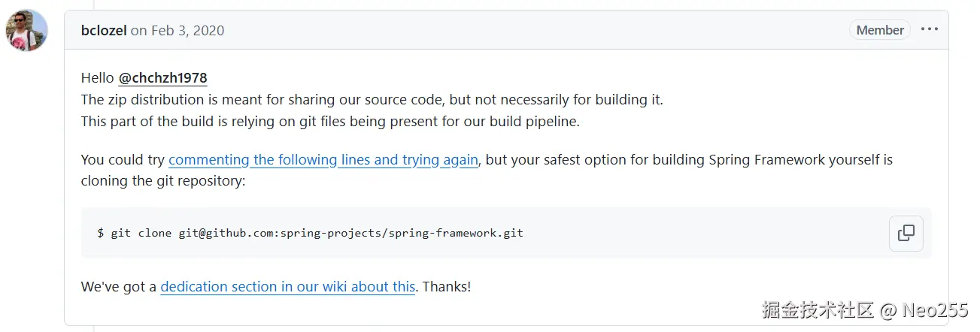The height and width of the screenshot is (332, 980).
Task: Click the 掘金技术社区 watermark text
Action: (x=818, y=310)
